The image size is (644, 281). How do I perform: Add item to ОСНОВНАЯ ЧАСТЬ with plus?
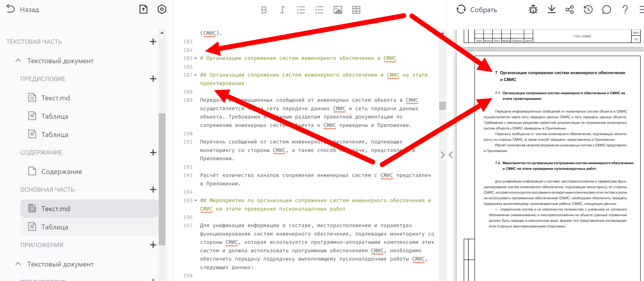click(x=153, y=189)
